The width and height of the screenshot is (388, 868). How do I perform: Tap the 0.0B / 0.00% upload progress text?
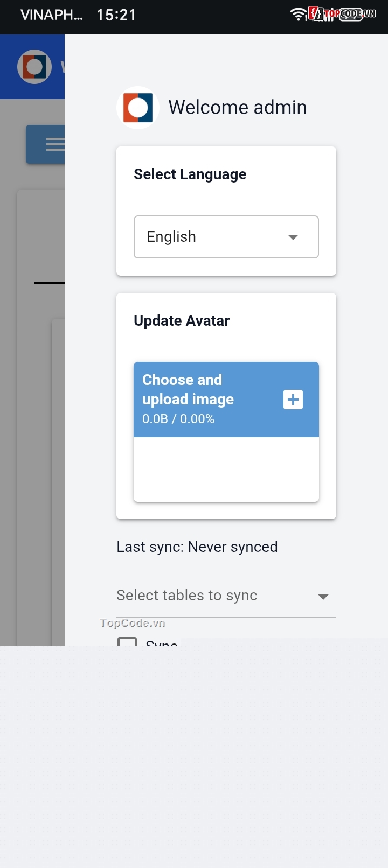tap(178, 419)
